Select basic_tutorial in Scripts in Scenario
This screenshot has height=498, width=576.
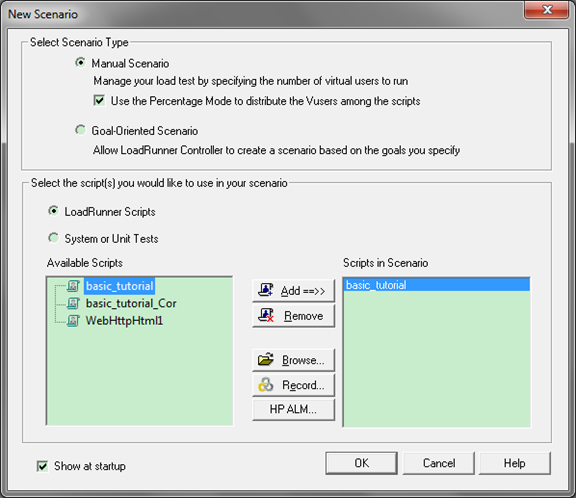(436, 285)
